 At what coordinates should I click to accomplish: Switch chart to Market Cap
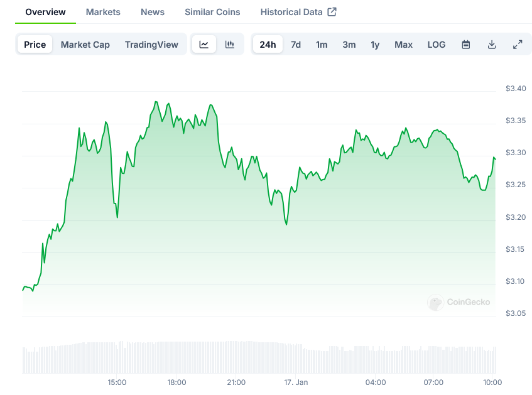(x=85, y=45)
